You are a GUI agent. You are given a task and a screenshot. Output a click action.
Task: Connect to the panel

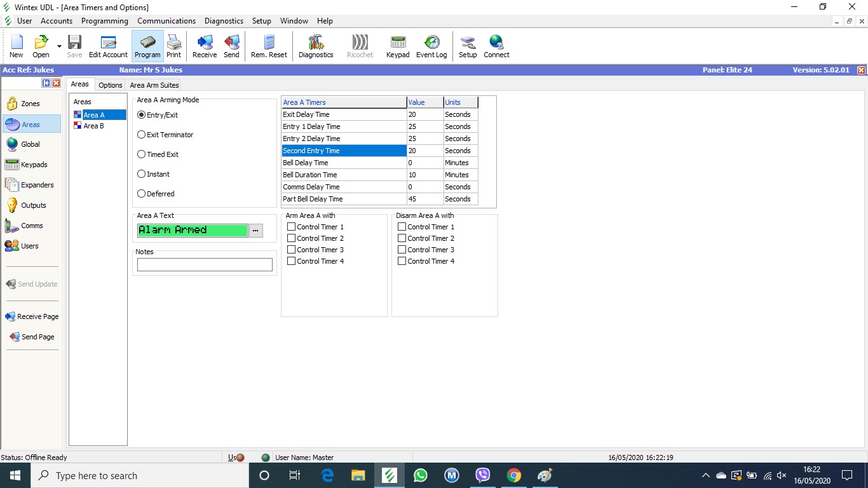[496, 46]
